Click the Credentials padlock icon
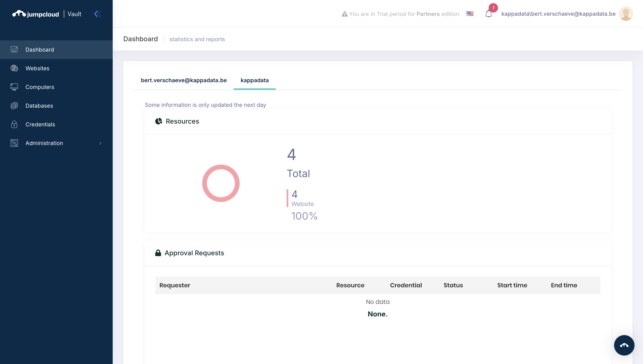Screen dimensions: 643x364 14,124
